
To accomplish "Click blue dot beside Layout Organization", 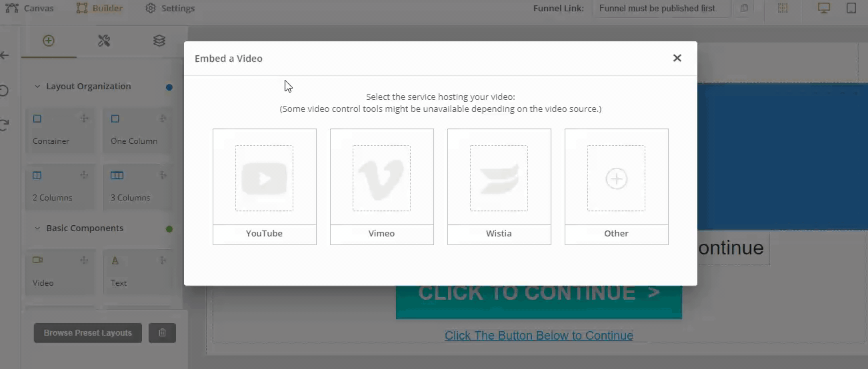I will [169, 87].
